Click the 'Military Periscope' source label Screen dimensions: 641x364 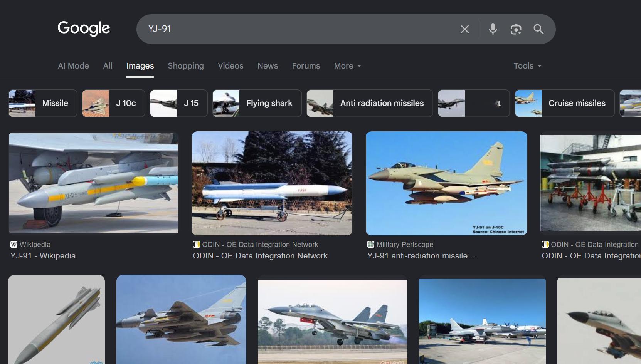tap(405, 244)
